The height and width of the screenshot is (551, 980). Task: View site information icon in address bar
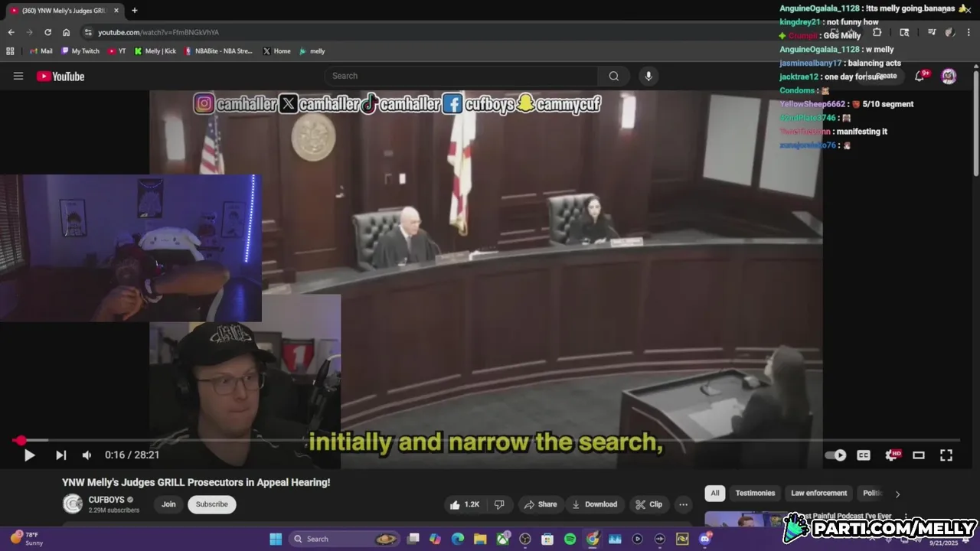[88, 32]
